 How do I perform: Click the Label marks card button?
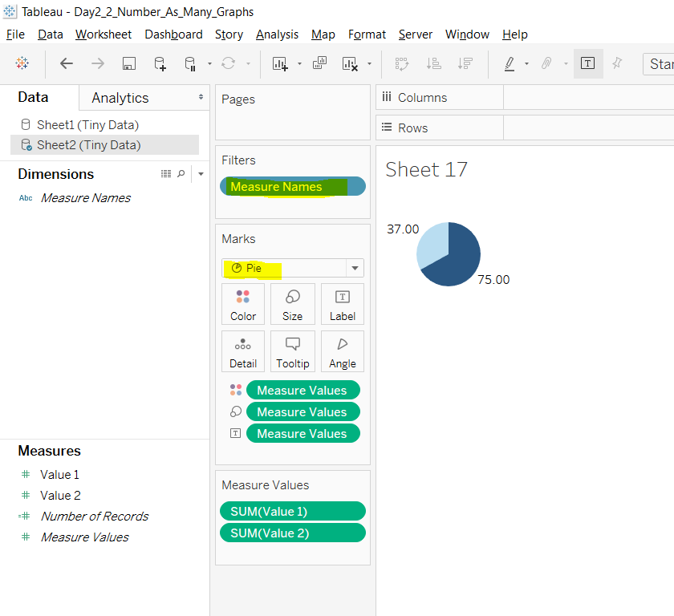tap(342, 304)
